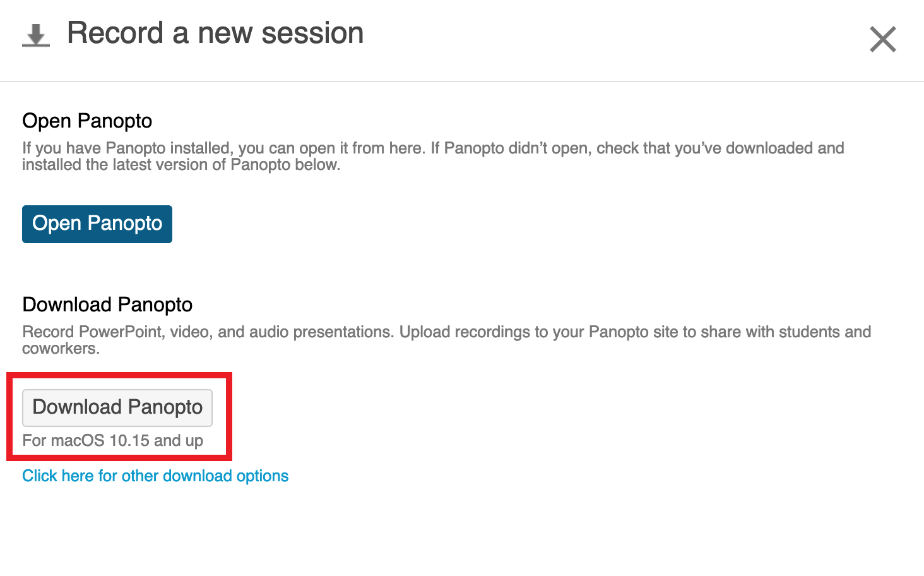Image resolution: width=924 pixels, height=576 pixels.
Task: Select the Open Panopto section heading
Action: (x=87, y=121)
